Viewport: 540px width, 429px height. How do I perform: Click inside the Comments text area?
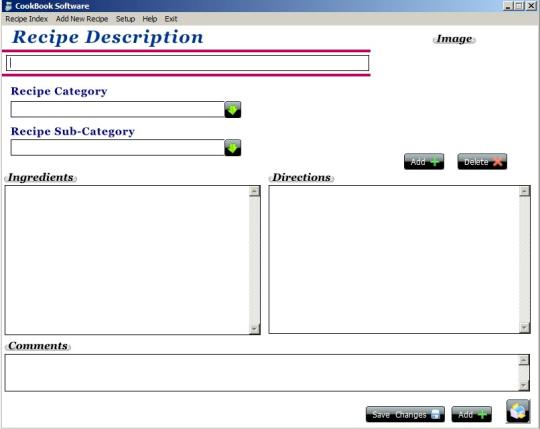pyautogui.click(x=262, y=373)
